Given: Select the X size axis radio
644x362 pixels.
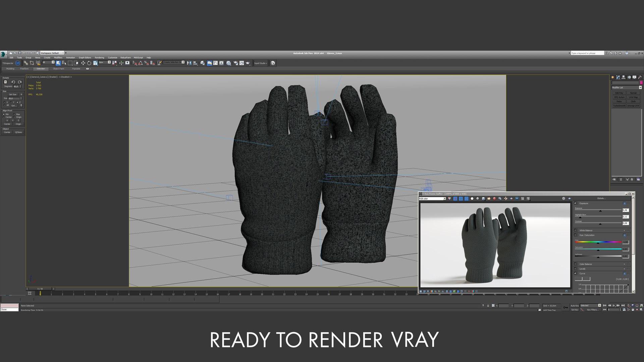Looking at the screenshot, I should pyautogui.click(x=4, y=102).
